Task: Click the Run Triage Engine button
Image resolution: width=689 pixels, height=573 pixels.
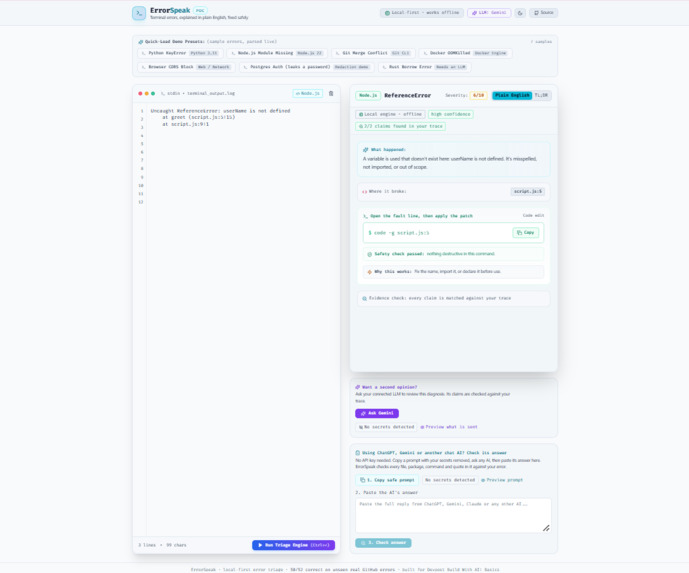Action: (x=294, y=545)
